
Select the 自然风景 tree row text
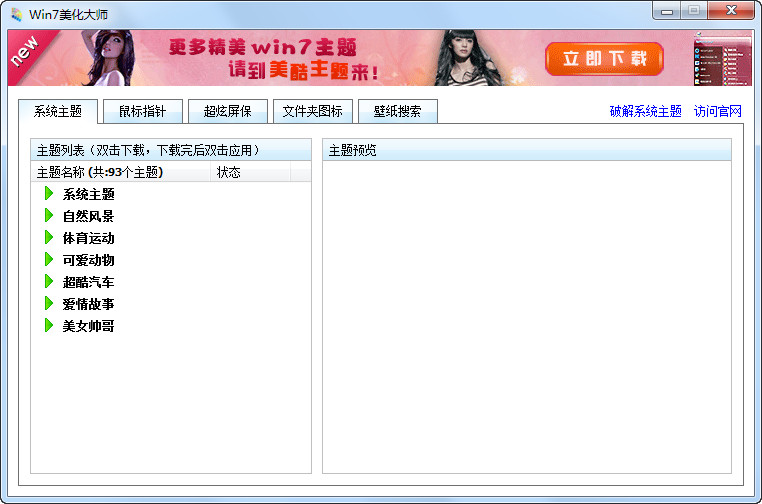coord(88,216)
